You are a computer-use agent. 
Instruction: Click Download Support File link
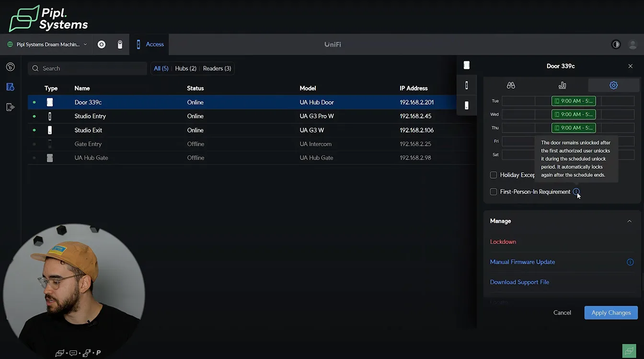click(519, 282)
